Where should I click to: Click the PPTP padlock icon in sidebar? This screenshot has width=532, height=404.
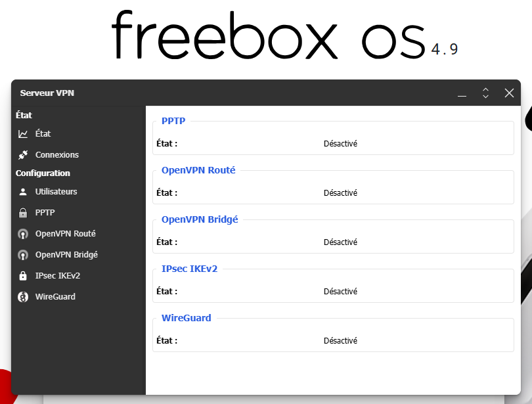click(23, 213)
